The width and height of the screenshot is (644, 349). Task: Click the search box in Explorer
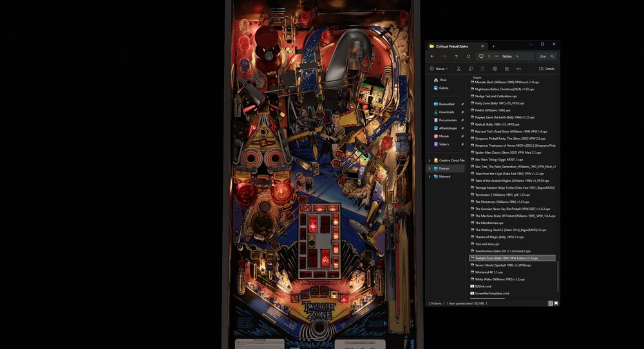click(x=547, y=56)
